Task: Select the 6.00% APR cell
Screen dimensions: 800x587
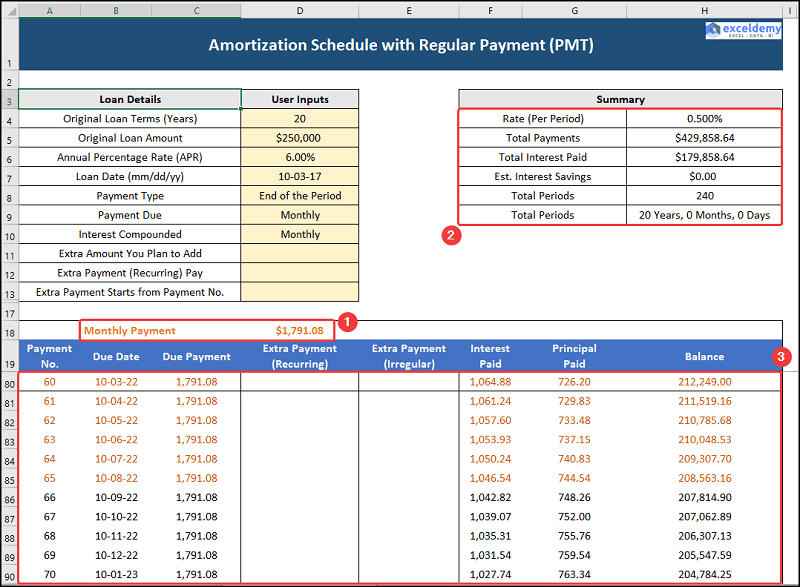Action: coord(300,158)
